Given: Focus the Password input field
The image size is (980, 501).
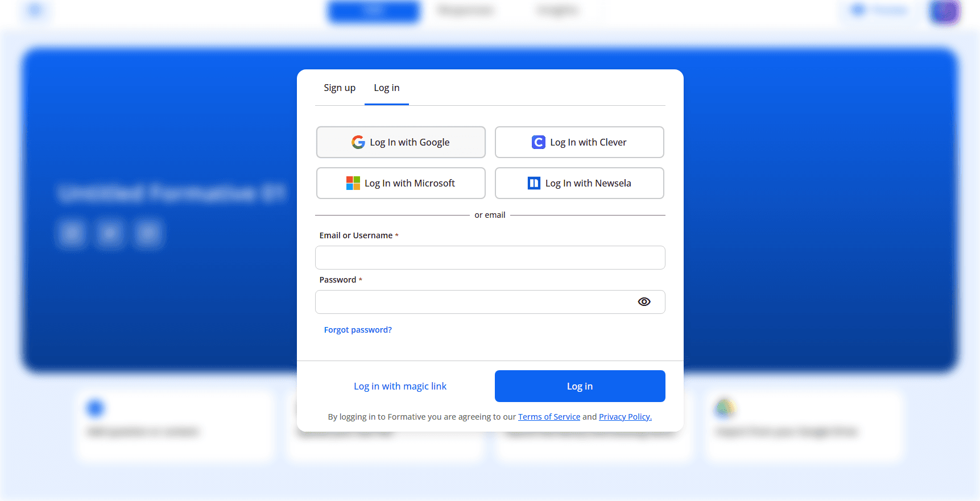Looking at the screenshot, I should pos(490,302).
